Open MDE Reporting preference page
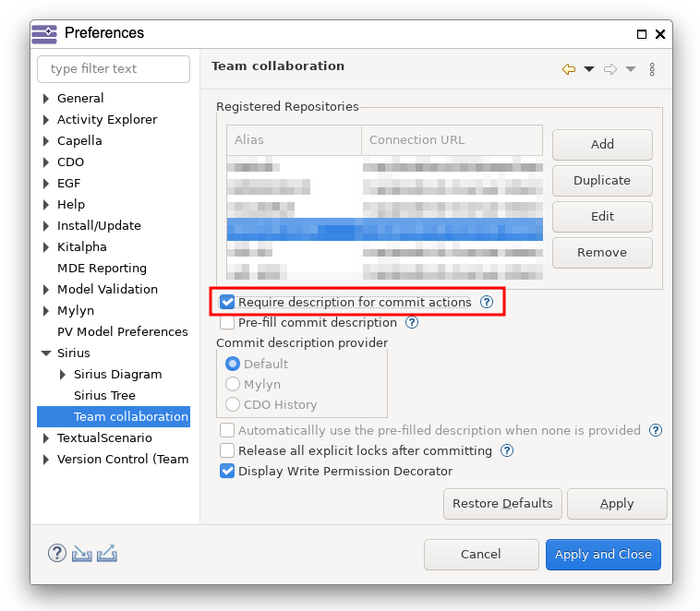 pos(102,269)
